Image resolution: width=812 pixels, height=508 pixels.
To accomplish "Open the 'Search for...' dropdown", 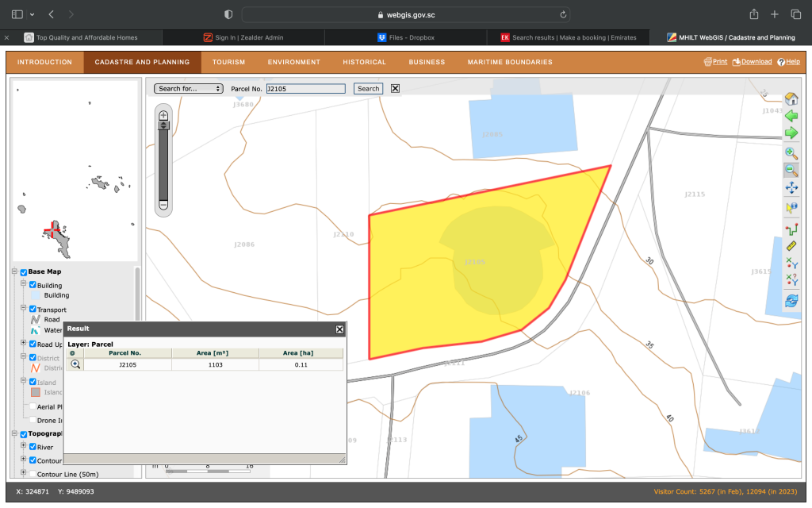I will coord(189,89).
